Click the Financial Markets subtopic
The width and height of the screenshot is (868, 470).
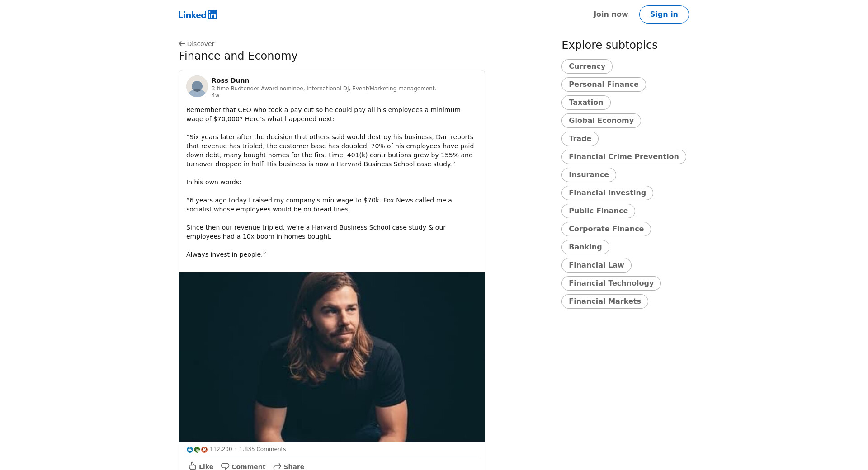604,301
